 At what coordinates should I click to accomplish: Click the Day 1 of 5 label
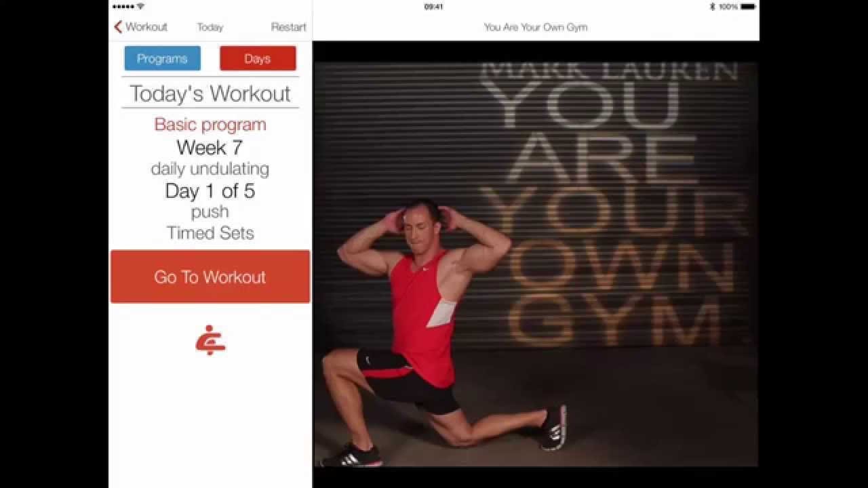click(210, 190)
